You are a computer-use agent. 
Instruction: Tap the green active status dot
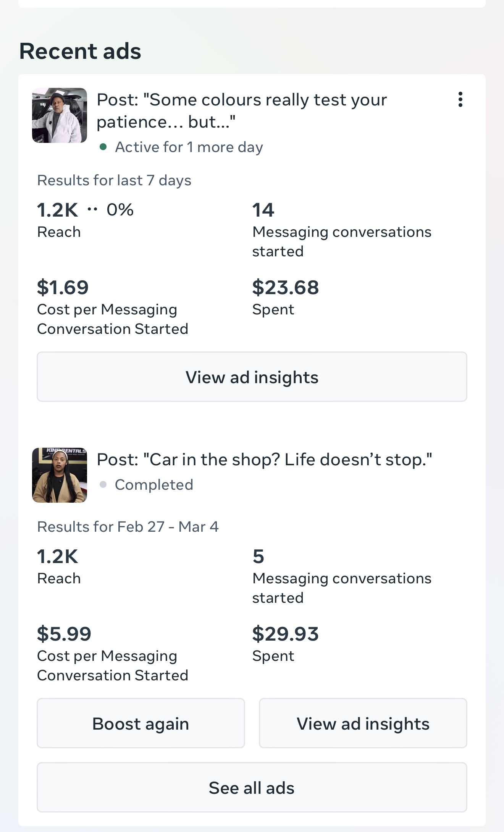click(103, 147)
